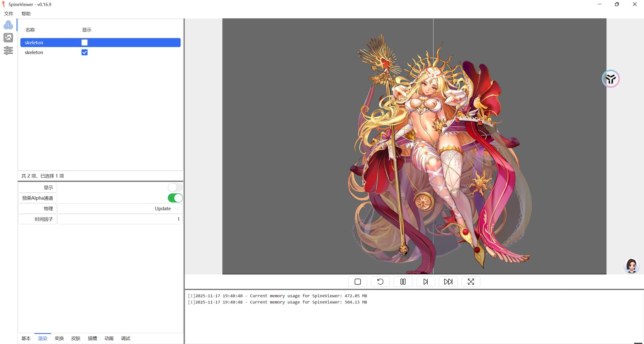
Task: Click the fullscreen expand icon
Action: 471,282
